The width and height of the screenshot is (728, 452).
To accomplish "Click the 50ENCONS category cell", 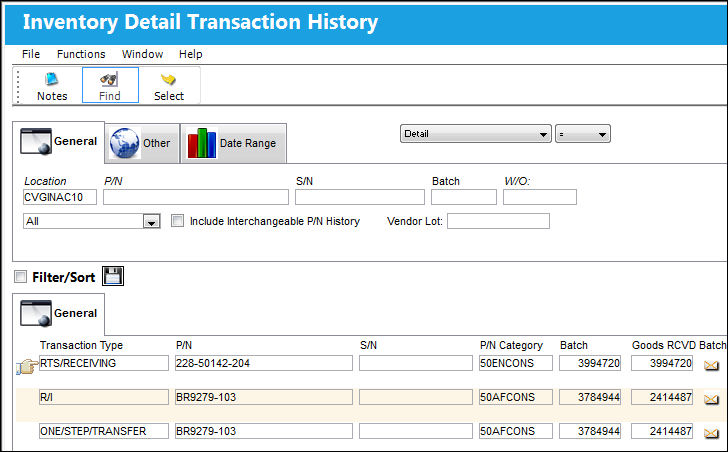I will [x=516, y=363].
